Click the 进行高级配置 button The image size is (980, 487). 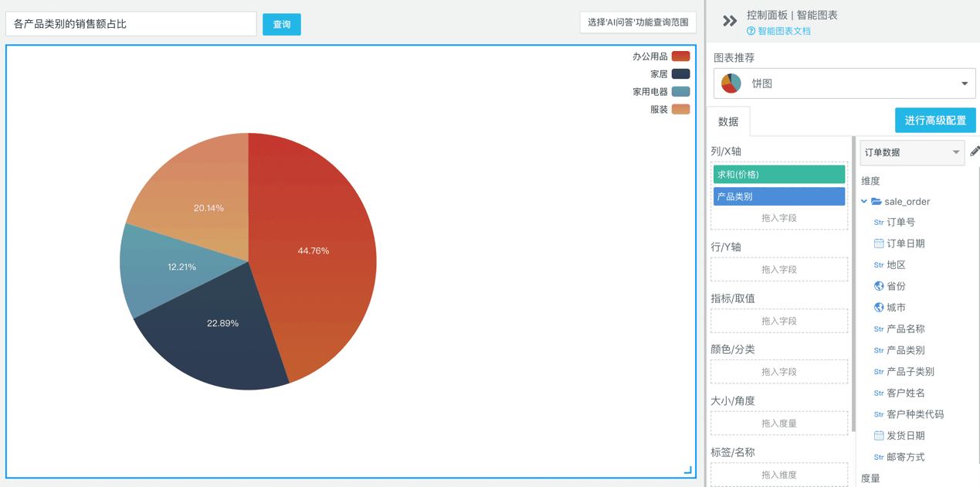[934, 121]
